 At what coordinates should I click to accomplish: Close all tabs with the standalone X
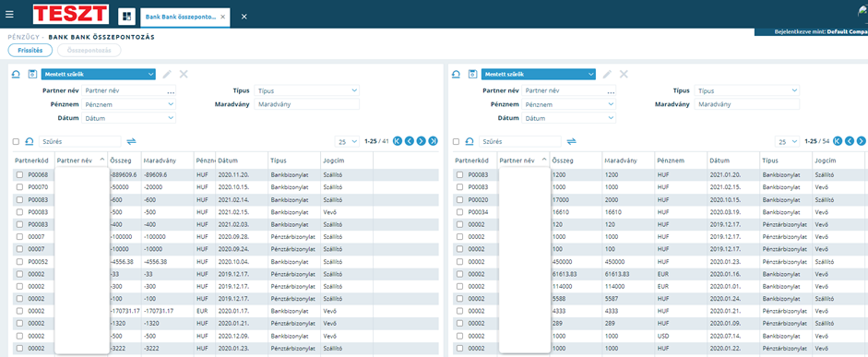point(244,17)
